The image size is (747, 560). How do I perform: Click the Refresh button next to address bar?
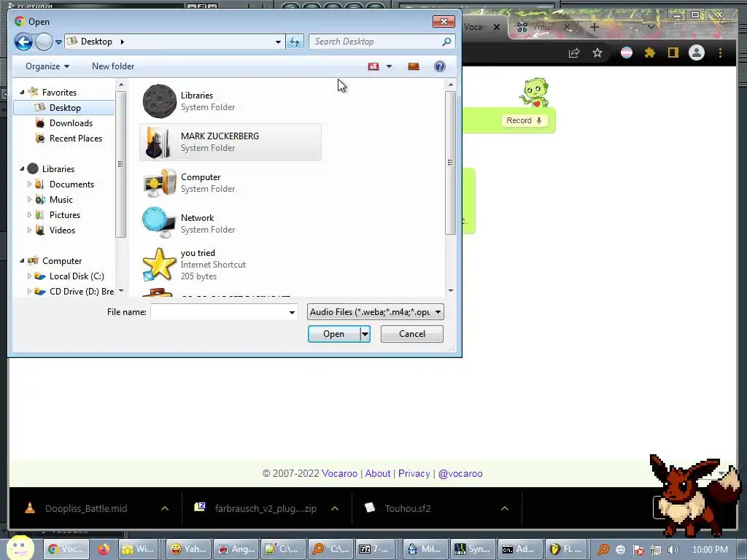(x=295, y=42)
